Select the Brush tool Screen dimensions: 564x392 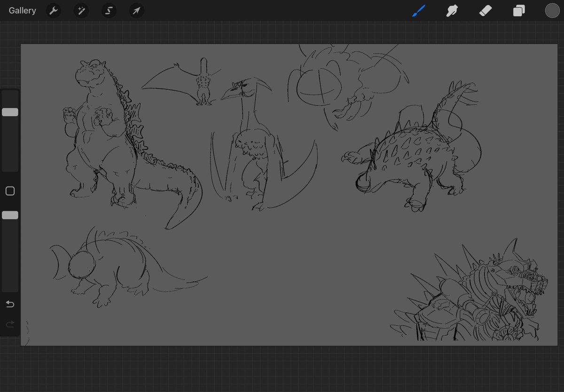pos(418,10)
